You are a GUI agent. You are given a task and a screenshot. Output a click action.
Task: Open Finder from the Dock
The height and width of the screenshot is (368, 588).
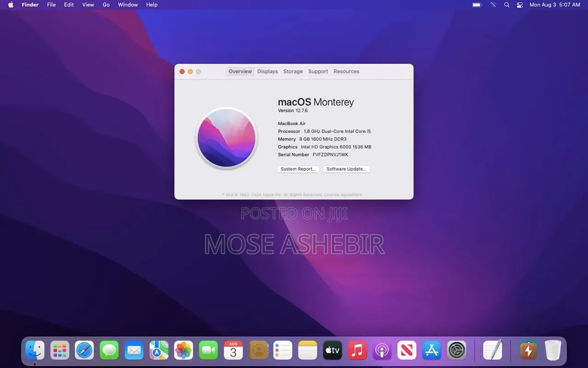35,351
